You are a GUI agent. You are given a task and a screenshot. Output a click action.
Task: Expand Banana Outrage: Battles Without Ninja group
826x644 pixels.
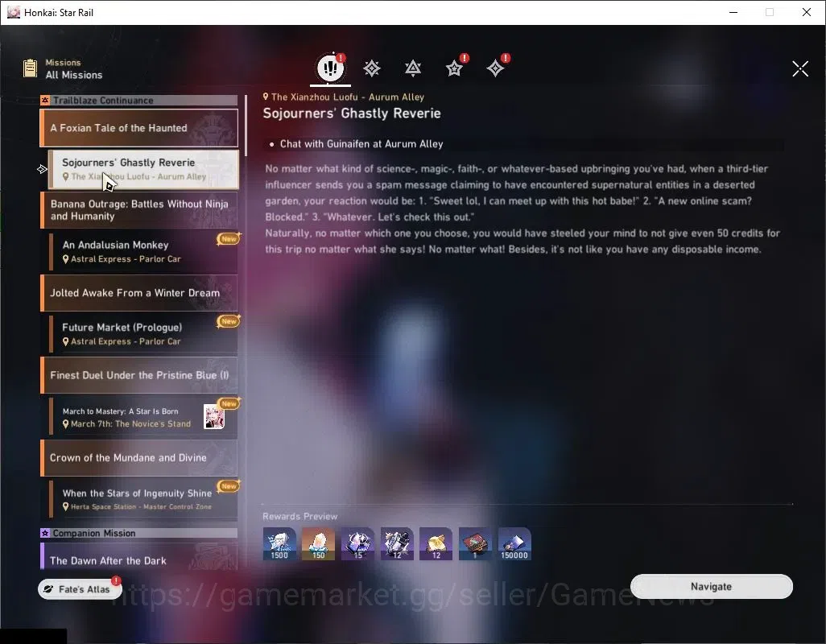(x=139, y=209)
